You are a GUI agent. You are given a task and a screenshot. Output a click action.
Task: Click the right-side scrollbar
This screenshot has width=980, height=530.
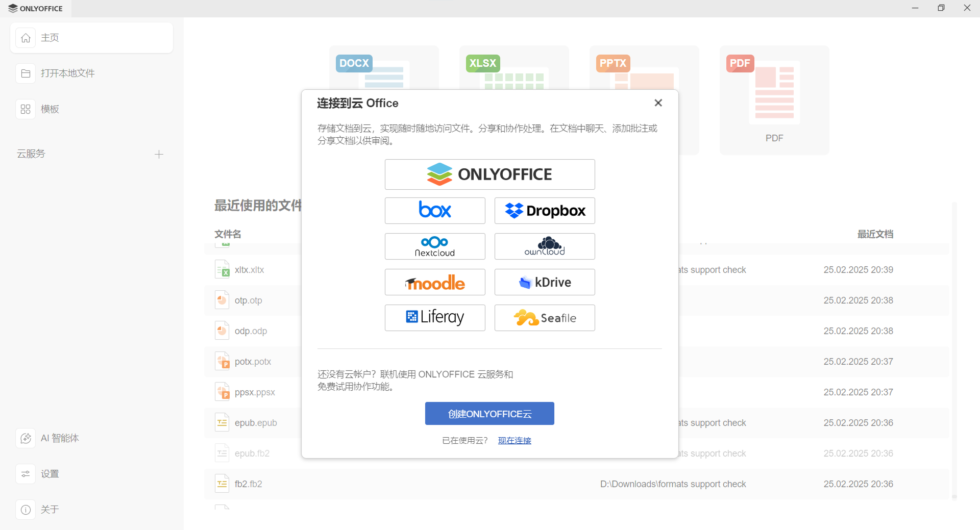point(954,352)
